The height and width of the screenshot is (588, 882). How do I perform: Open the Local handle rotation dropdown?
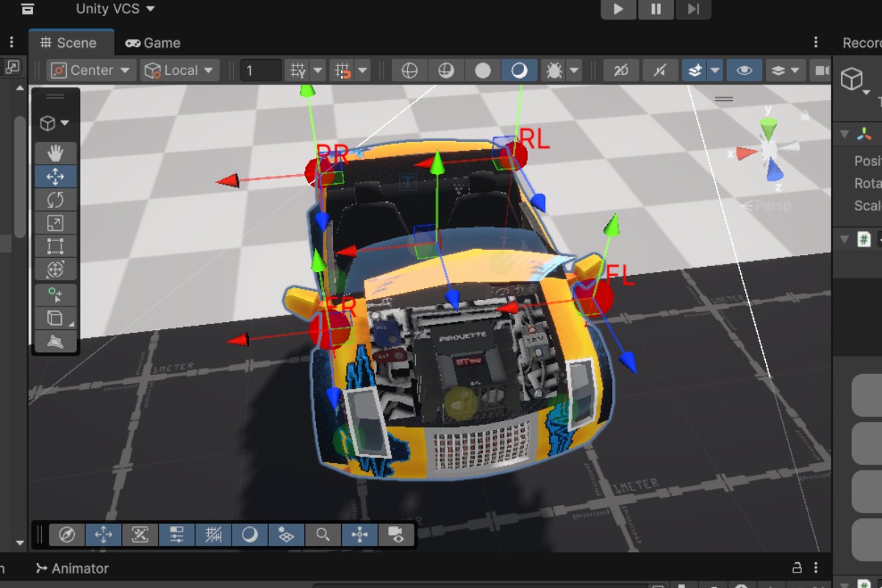pos(180,71)
